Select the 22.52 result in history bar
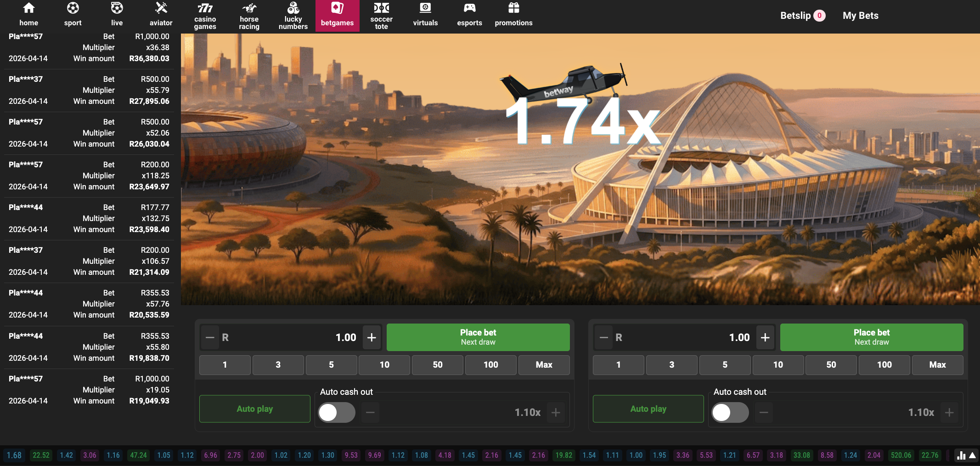 (41, 455)
